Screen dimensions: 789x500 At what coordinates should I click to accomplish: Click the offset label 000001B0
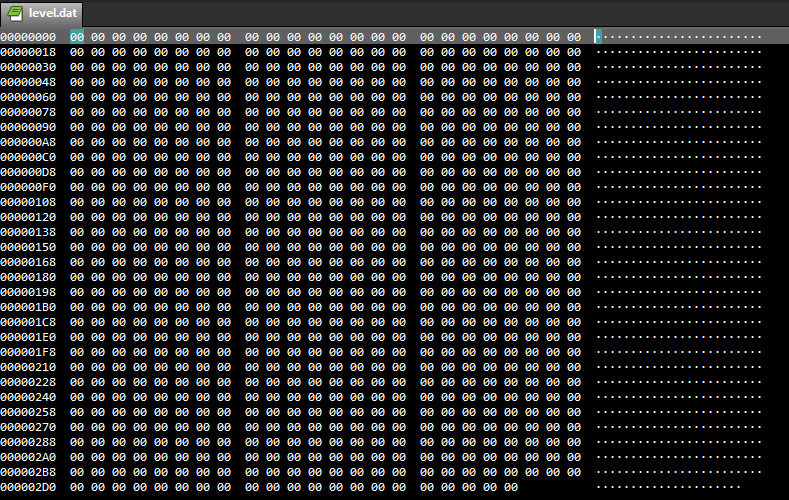point(28,307)
